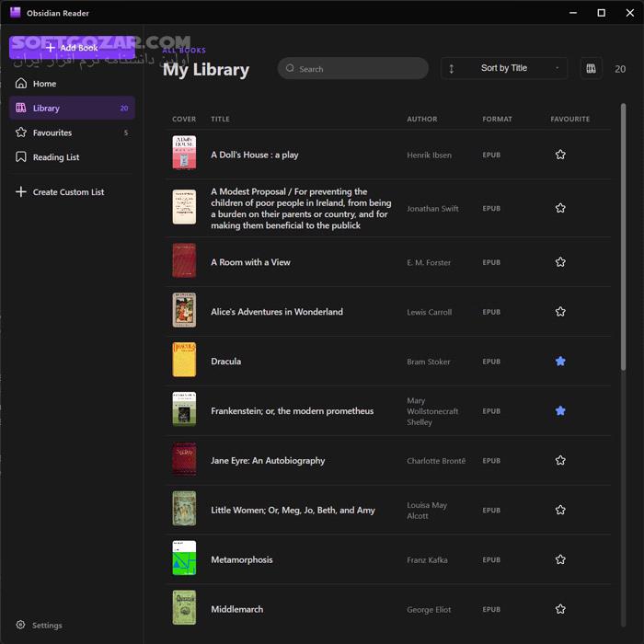Open the Home page in sidebar

click(x=72, y=84)
